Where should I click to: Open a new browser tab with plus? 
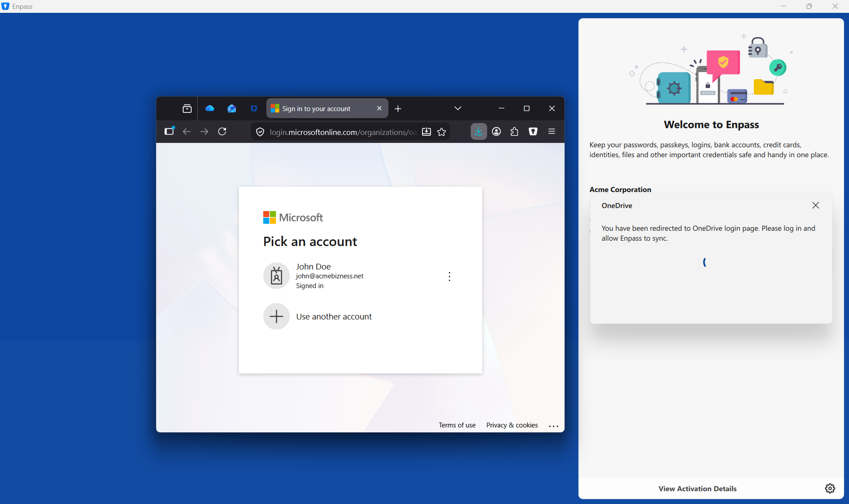click(398, 108)
